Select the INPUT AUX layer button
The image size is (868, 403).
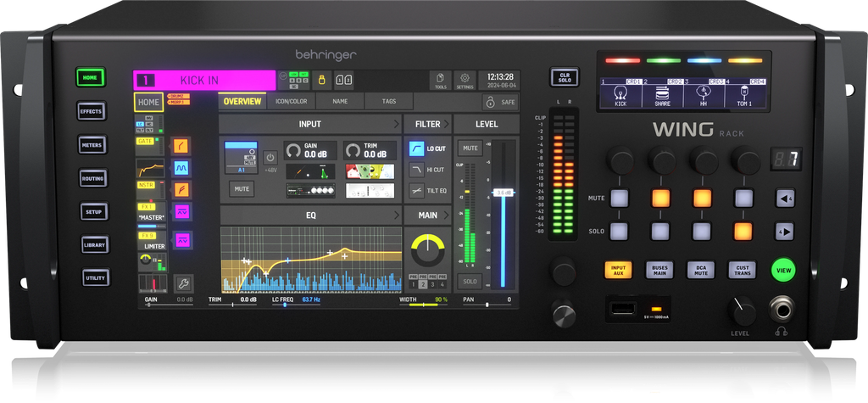tap(618, 270)
